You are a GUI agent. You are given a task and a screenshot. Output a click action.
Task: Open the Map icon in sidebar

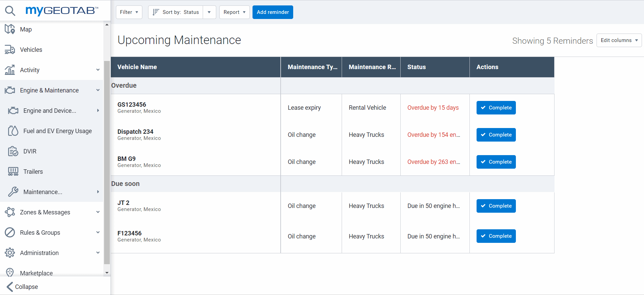[x=10, y=29]
